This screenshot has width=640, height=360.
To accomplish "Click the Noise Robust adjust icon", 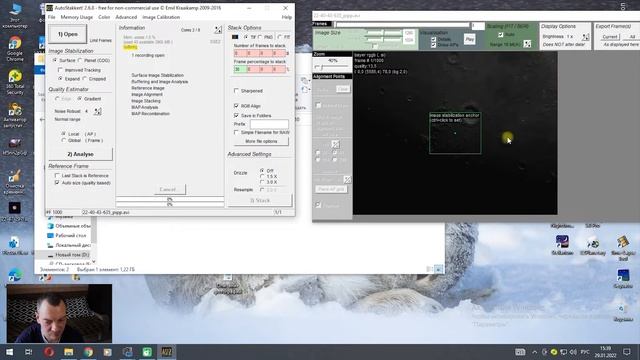I will (x=98, y=111).
